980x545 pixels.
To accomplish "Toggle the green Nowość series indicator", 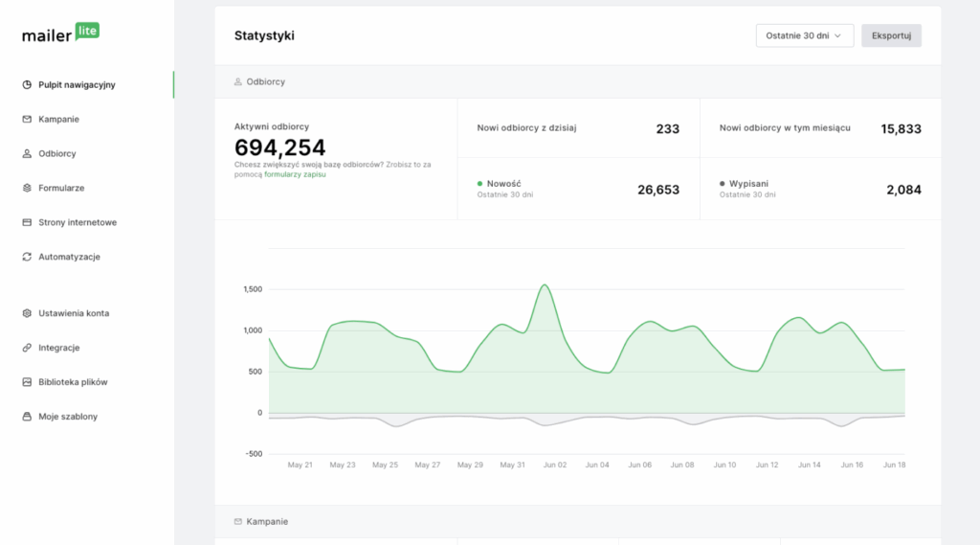I will tap(479, 183).
